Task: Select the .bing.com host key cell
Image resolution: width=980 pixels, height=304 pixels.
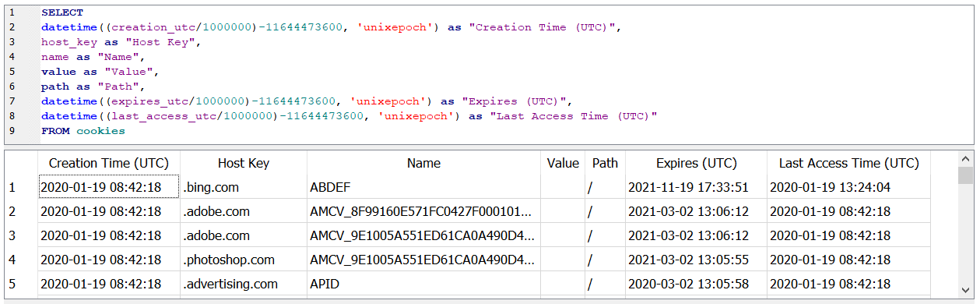Action: [x=243, y=187]
